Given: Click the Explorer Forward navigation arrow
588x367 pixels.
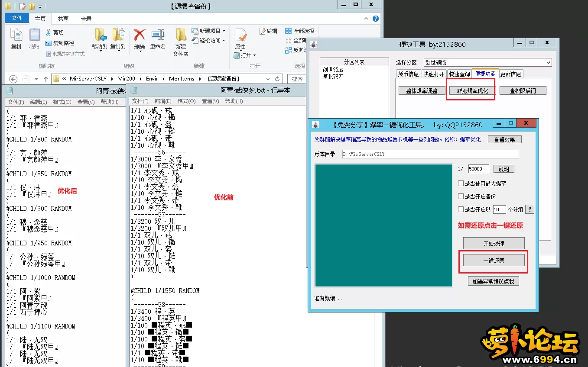Looking at the screenshot, I should (26, 79).
